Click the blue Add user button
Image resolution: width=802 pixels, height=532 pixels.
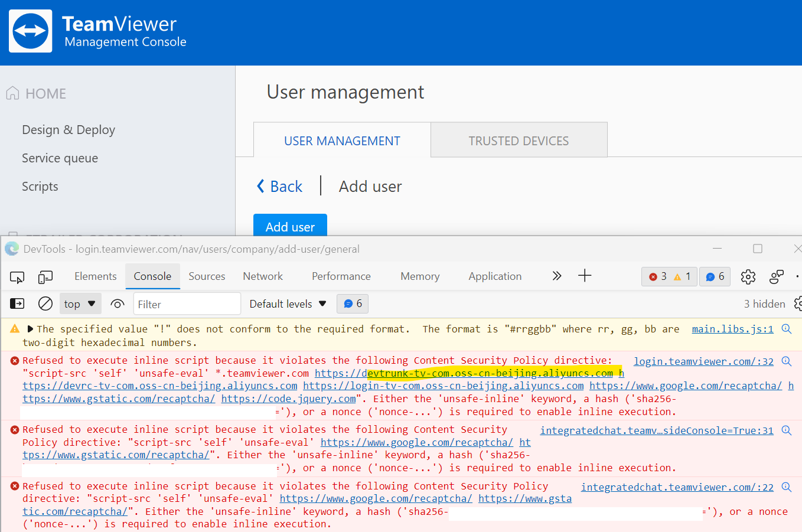pos(290,225)
